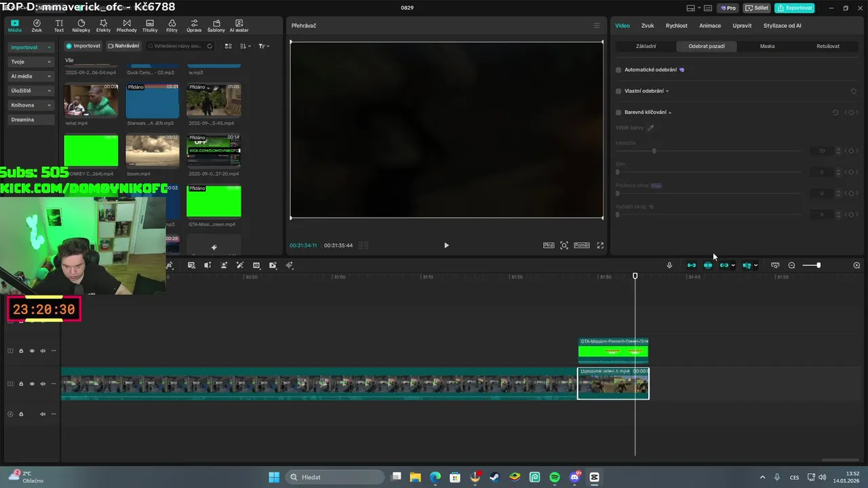Screen dimensions: 868x488
Task: Open more options for the top video track
Action: point(54,351)
